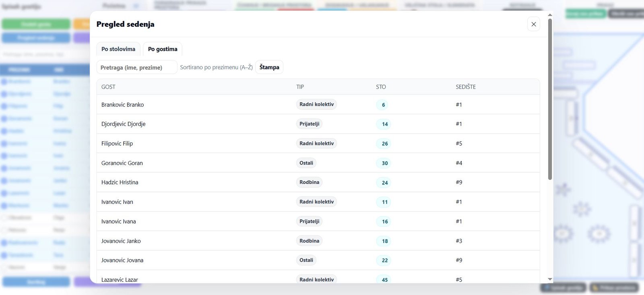Viewport: 644px width, 295px height.
Task: Click the Prijatelji tag for Ivanovic Ivana
Action: (309, 221)
